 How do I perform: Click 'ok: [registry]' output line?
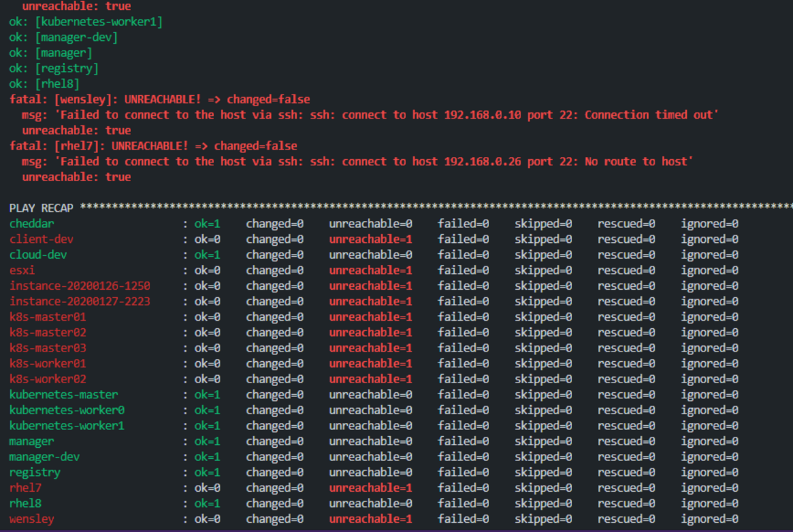[54, 68]
